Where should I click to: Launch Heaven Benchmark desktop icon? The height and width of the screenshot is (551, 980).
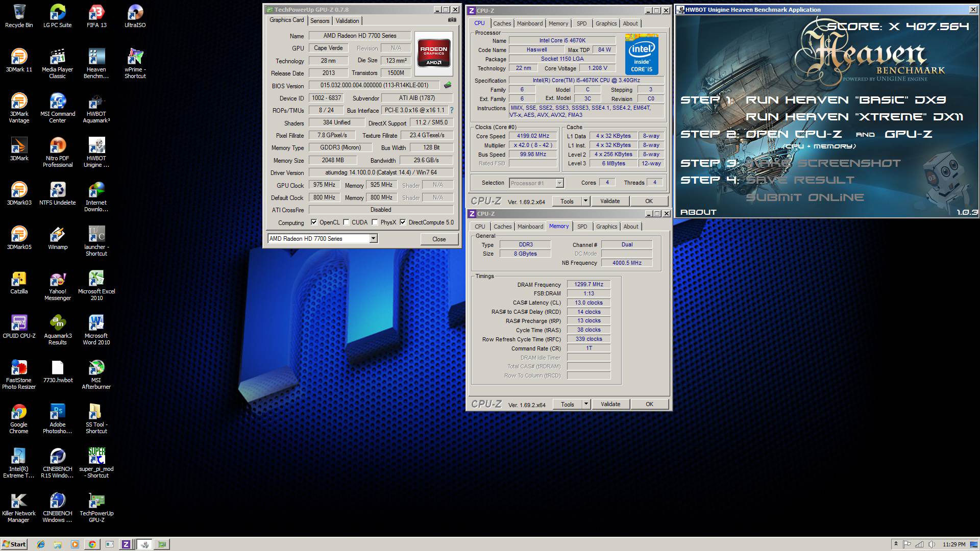click(x=96, y=63)
